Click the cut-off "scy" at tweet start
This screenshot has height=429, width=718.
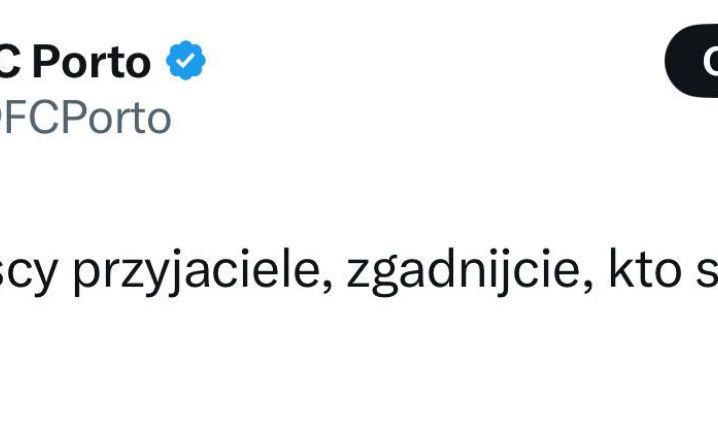30,273
